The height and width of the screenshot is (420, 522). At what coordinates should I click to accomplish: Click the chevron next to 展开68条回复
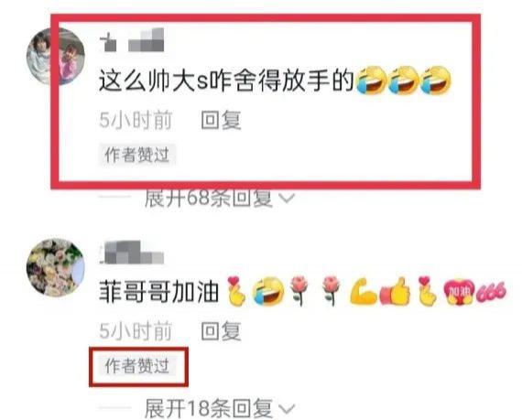point(287,199)
